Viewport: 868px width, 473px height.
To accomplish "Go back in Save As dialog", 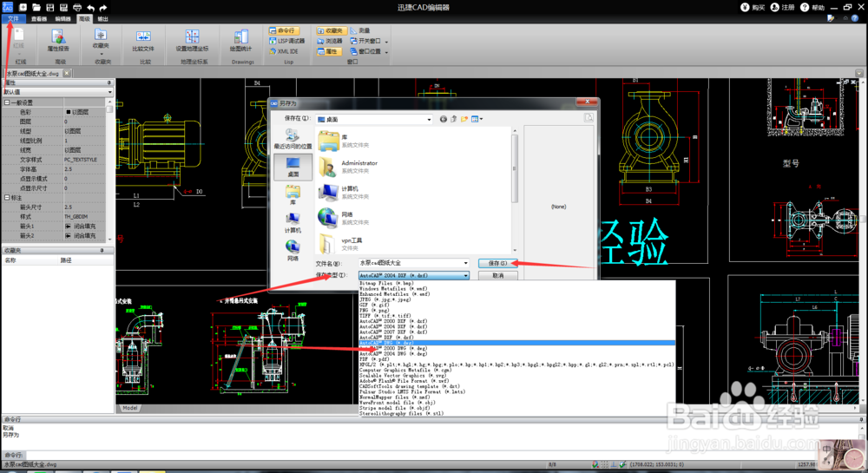I will tap(443, 119).
